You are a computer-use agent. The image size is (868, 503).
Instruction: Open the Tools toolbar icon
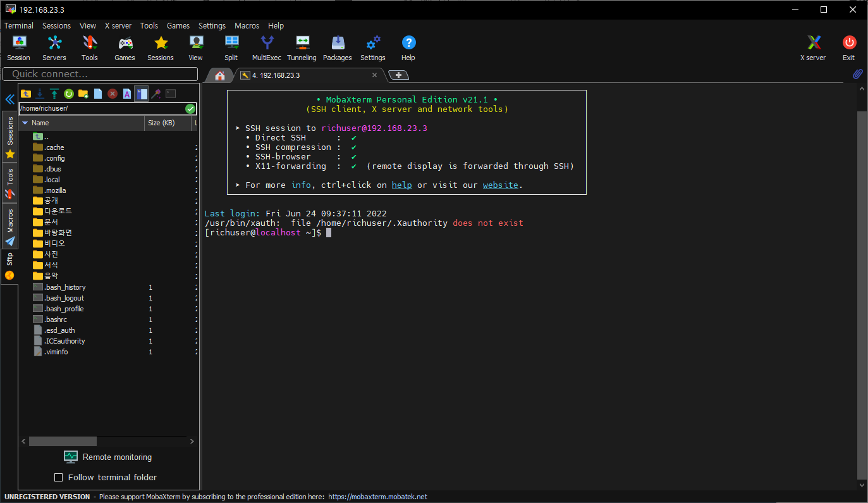point(90,47)
